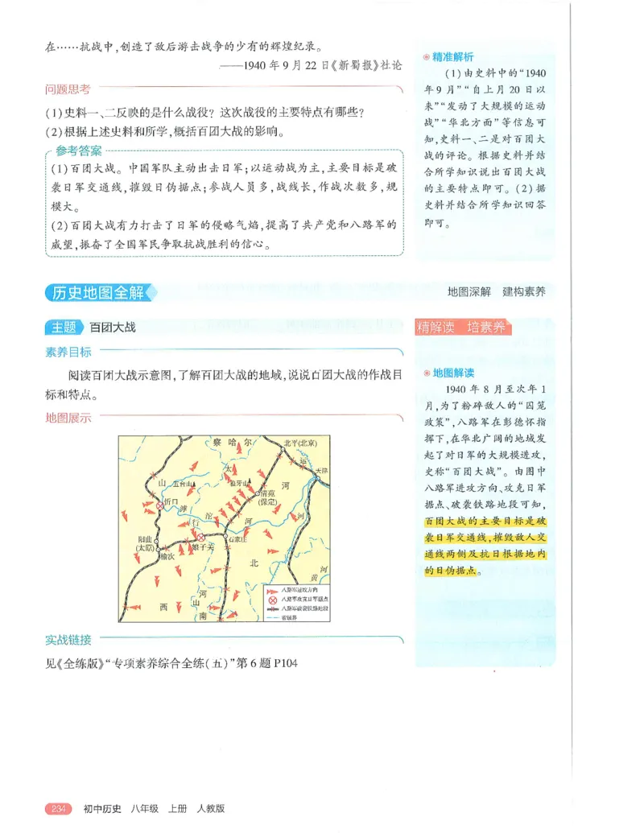This screenshot has width=644, height=833.
Task: Click the footer text 初中历史
Action: [x=102, y=809]
